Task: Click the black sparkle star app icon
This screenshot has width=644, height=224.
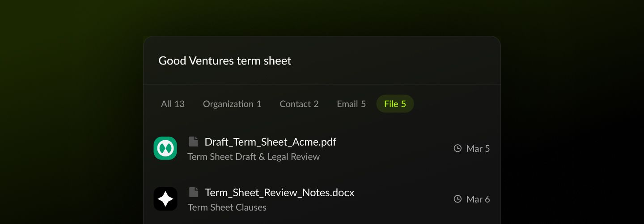Action: click(x=165, y=199)
